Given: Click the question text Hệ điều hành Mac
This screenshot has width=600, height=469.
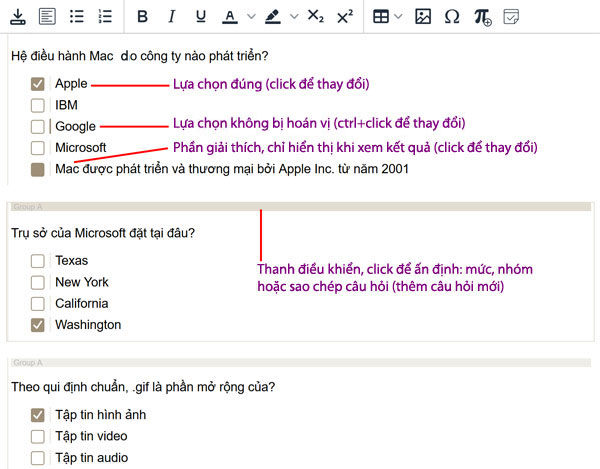Looking at the screenshot, I should [139, 56].
